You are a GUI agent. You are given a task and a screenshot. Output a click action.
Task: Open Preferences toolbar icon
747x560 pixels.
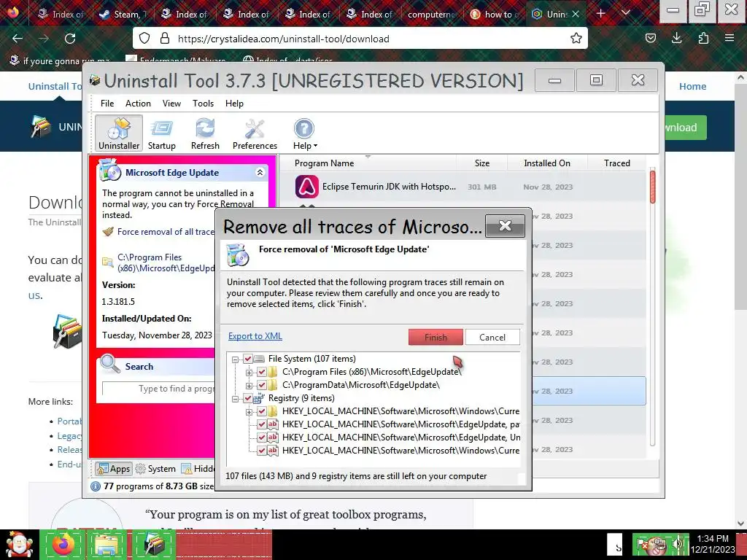(255, 134)
